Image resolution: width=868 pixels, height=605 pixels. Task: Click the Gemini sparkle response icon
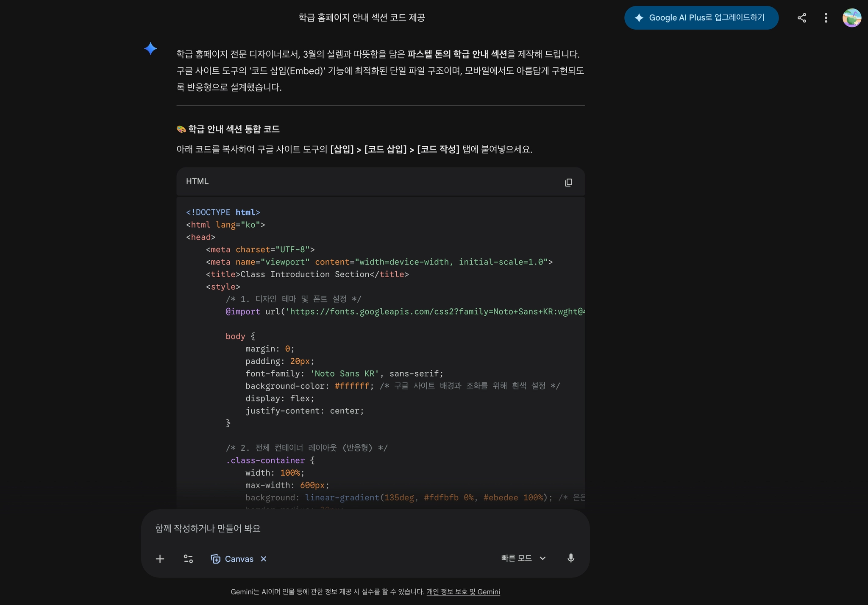(x=150, y=49)
